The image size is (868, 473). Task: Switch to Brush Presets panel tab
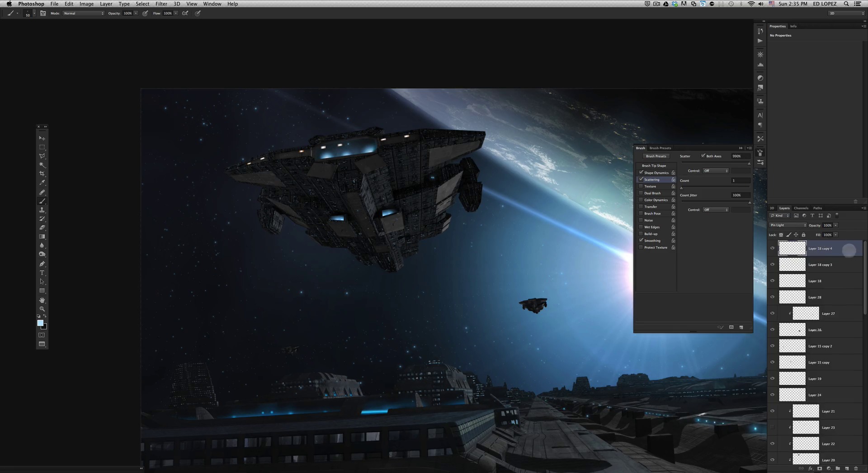tap(660, 148)
